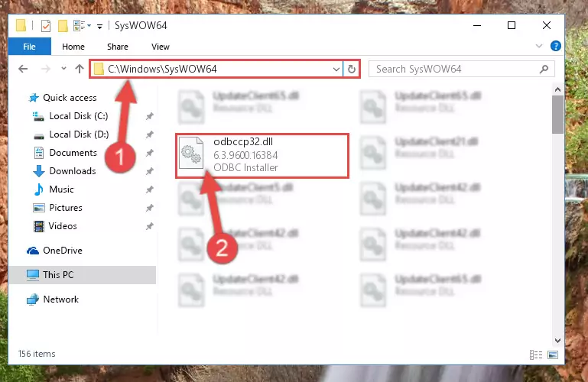Open the recent locations dropdown arrow

pos(63,69)
